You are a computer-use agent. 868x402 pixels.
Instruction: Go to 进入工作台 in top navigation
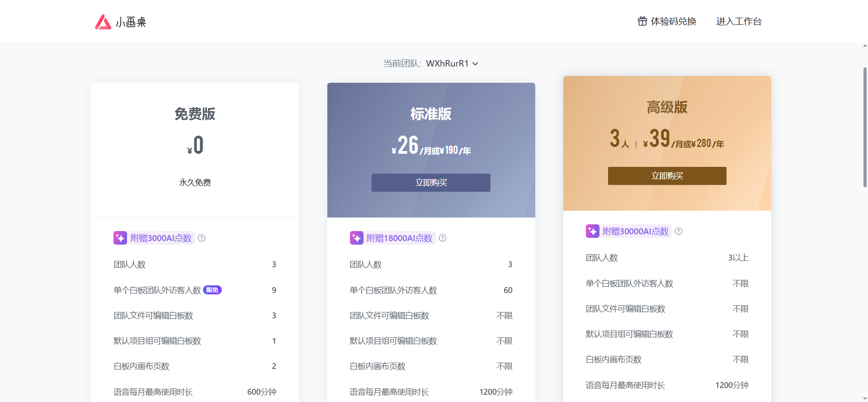pos(739,21)
